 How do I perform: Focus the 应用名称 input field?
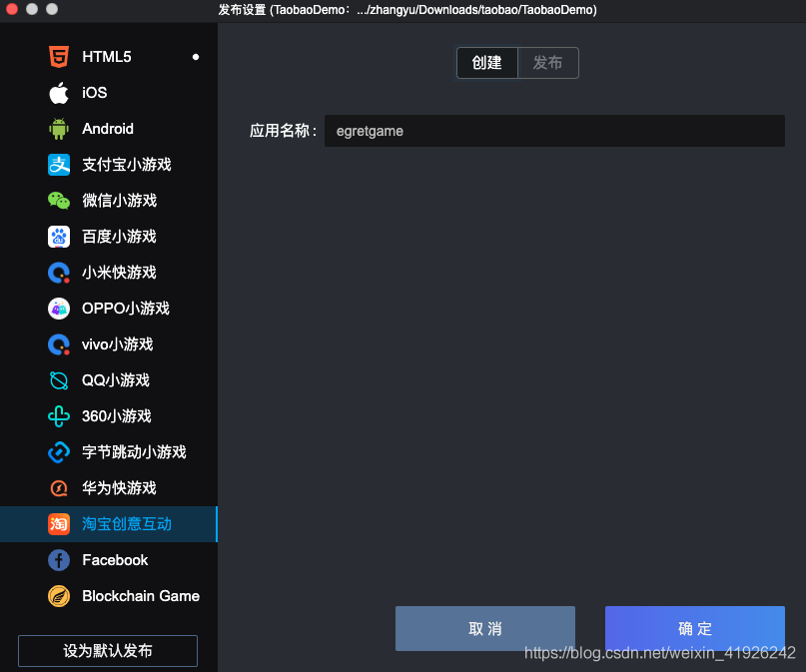tap(554, 131)
